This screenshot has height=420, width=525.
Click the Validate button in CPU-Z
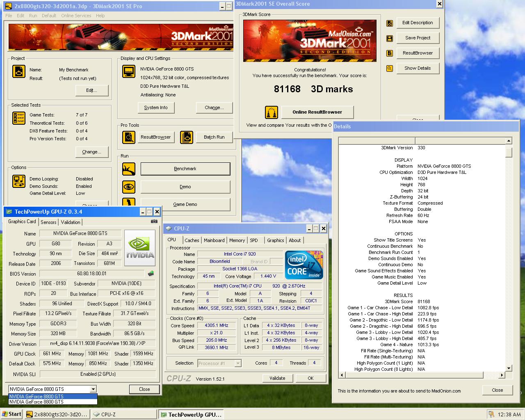[277, 378]
